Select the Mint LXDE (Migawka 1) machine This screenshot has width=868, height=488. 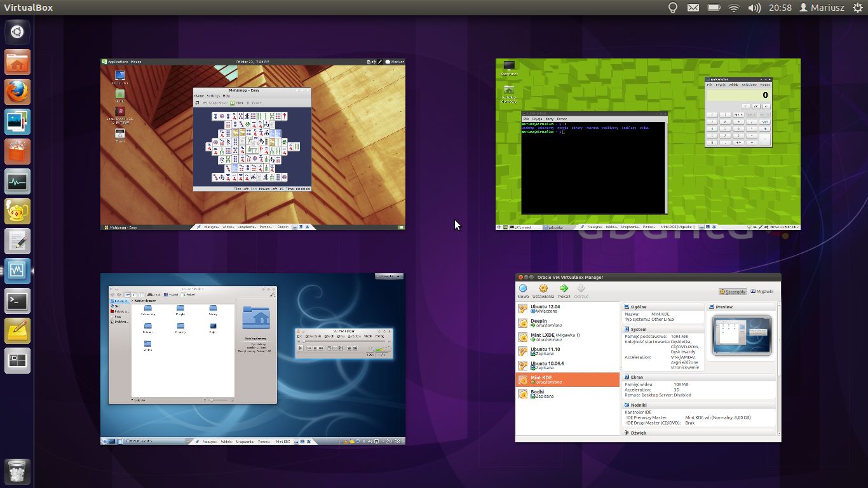tap(567, 337)
